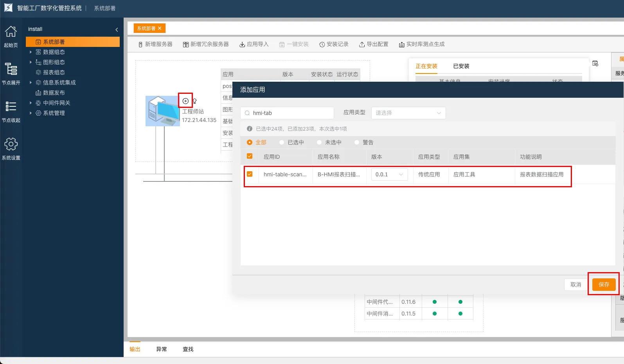
Task: Click 导出配置 in the toolbar
Action: coord(374,45)
